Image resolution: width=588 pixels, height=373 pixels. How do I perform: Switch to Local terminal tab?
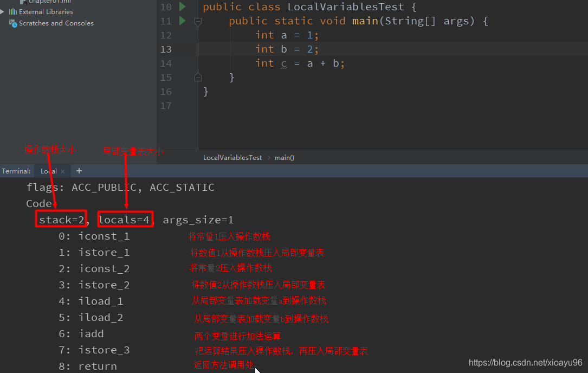coord(48,171)
